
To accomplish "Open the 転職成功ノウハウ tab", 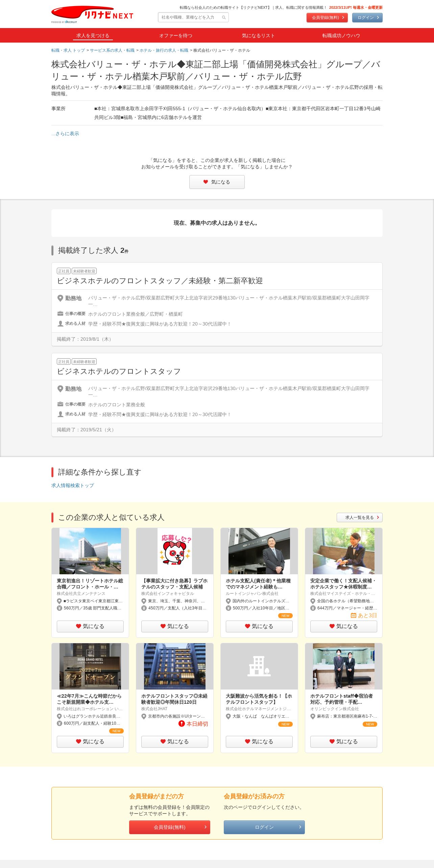I will tap(341, 35).
